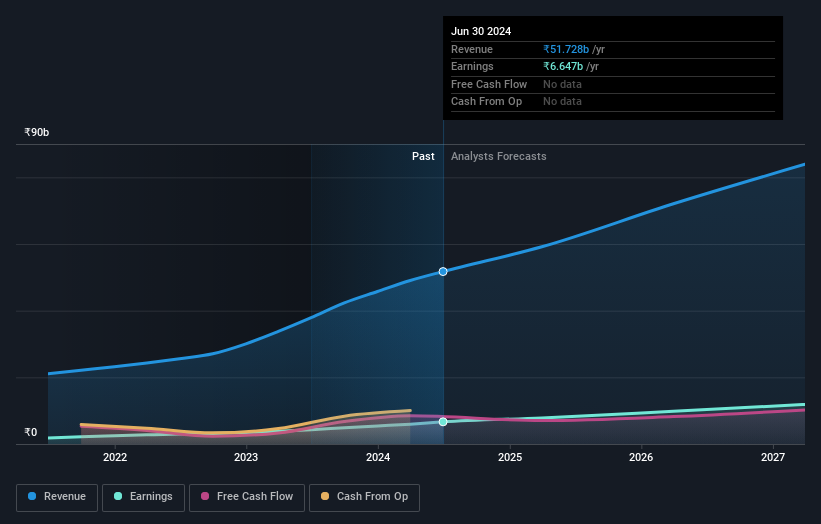Toggle the Cash From Op legend button

click(x=364, y=497)
